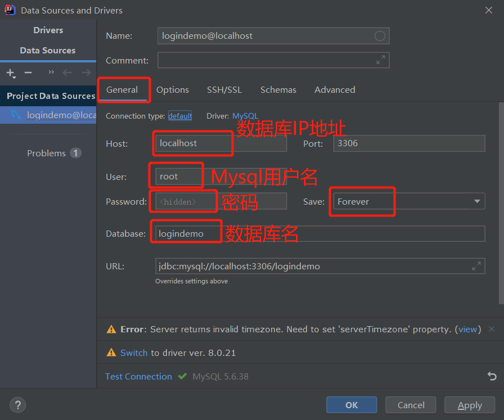Viewport: 504px width, 420px height.
Task: Click the Project Data Sources header
Action: pos(48,96)
